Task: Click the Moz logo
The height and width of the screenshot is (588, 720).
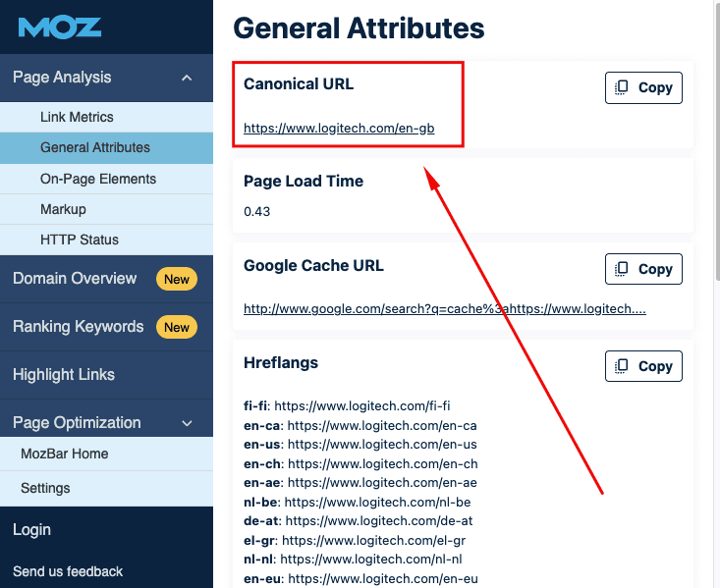Action: click(59, 27)
